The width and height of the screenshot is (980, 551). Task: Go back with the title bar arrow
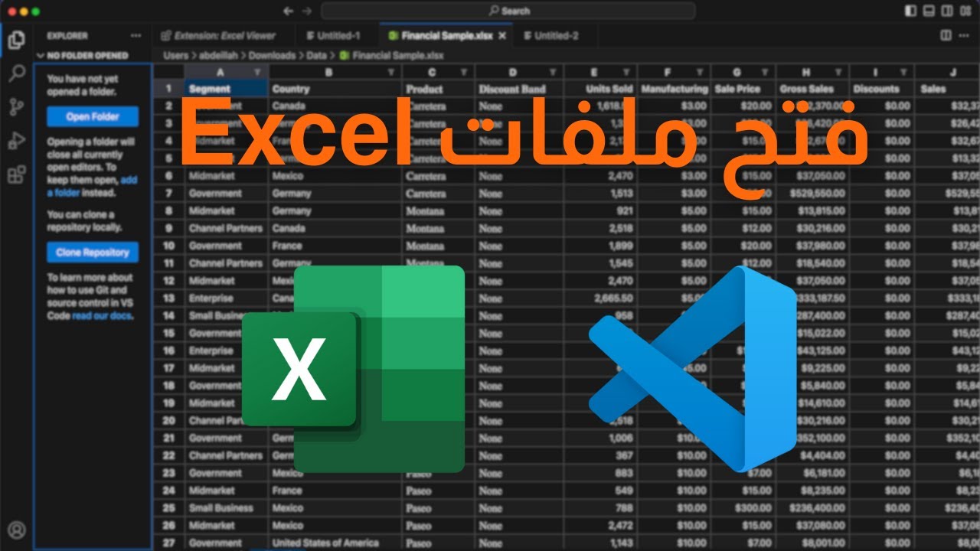(288, 11)
